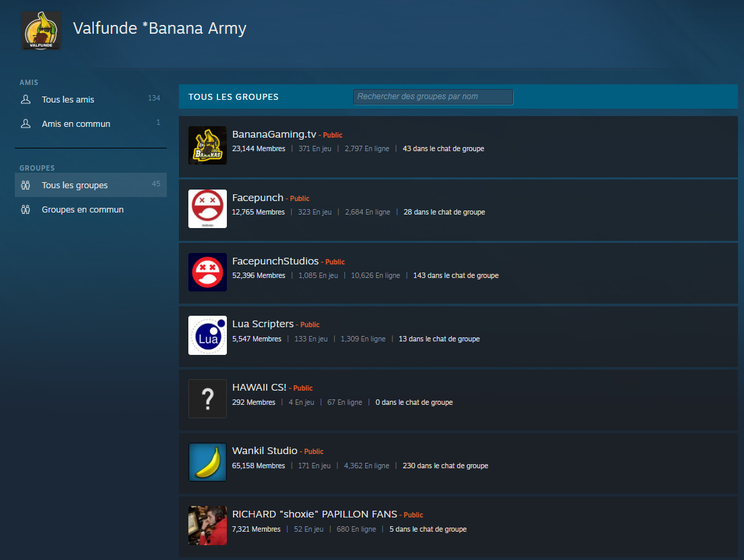The width and height of the screenshot is (744, 560).
Task: Click the 67 En ligne text
Action: (x=344, y=403)
